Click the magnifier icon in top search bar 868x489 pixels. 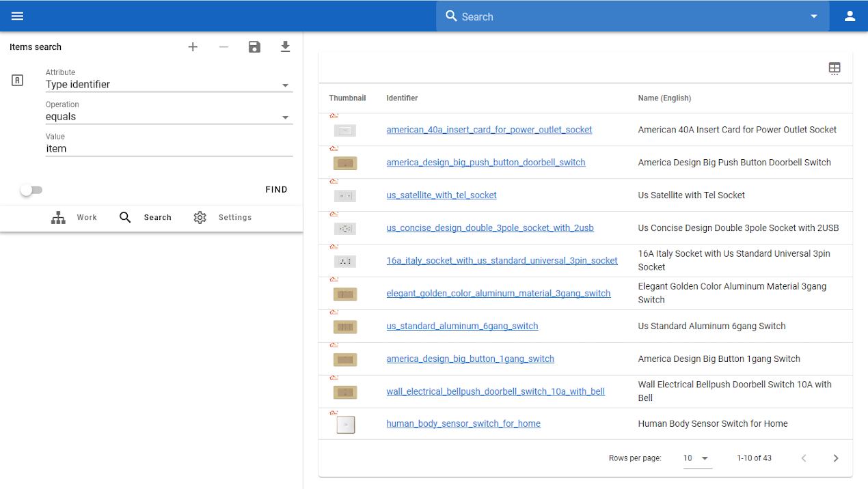[x=451, y=16]
